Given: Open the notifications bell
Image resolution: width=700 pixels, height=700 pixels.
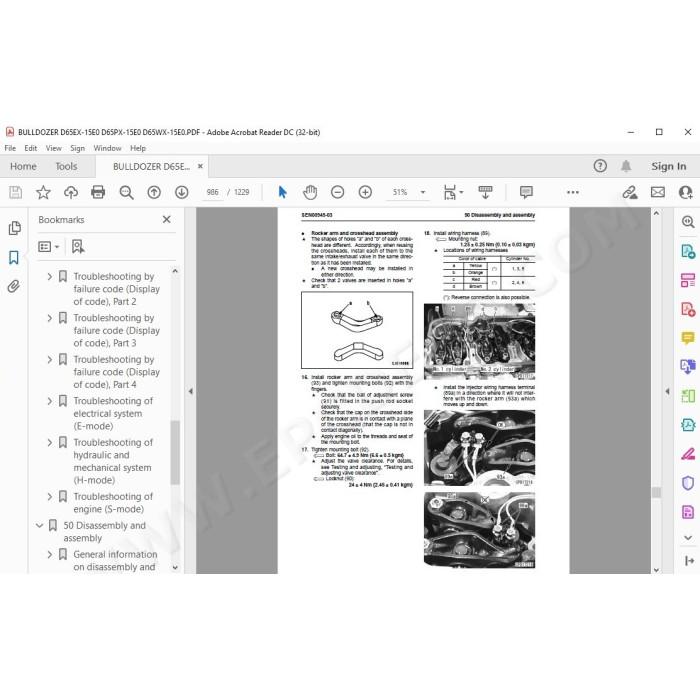Looking at the screenshot, I should pos(626,166).
